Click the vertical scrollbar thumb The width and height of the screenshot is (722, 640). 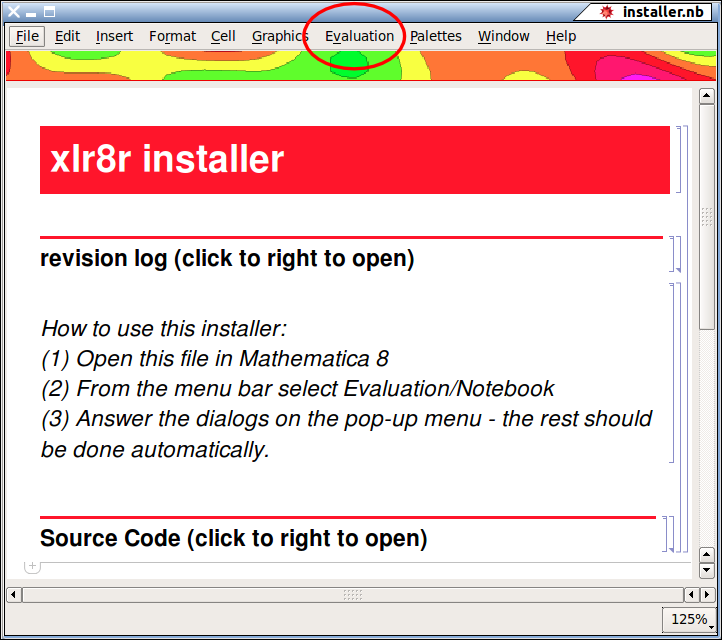[x=707, y=217]
